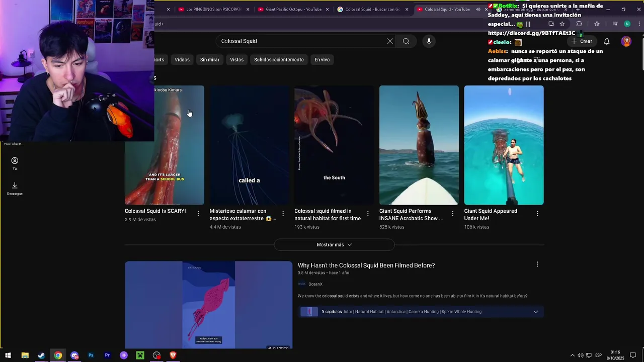
Task: Show hidden system tray icons
Action: (x=572, y=355)
